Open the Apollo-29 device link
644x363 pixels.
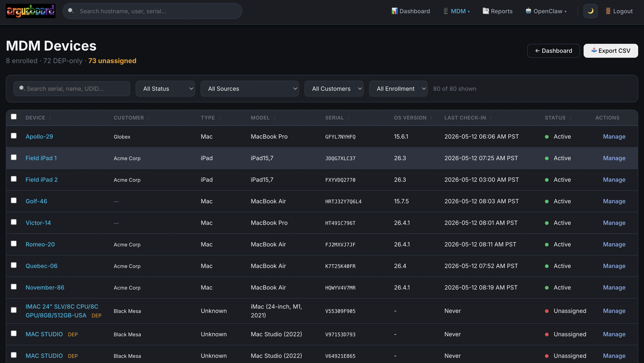point(39,136)
